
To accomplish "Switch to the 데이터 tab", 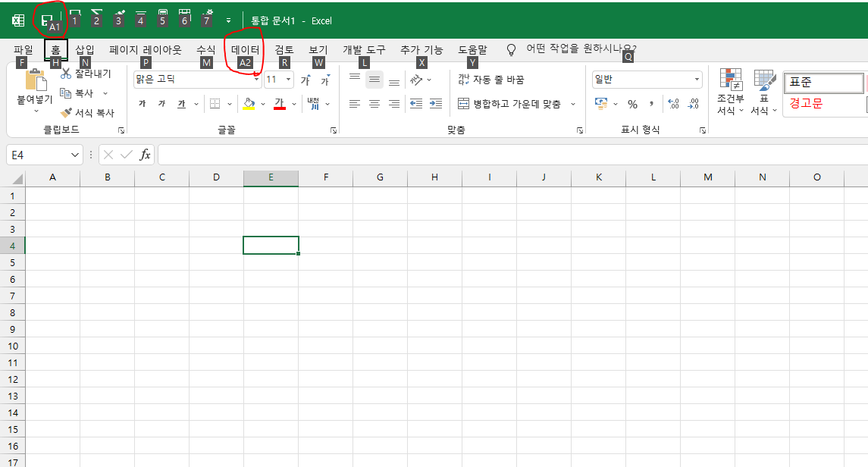I will pos(245,50).
